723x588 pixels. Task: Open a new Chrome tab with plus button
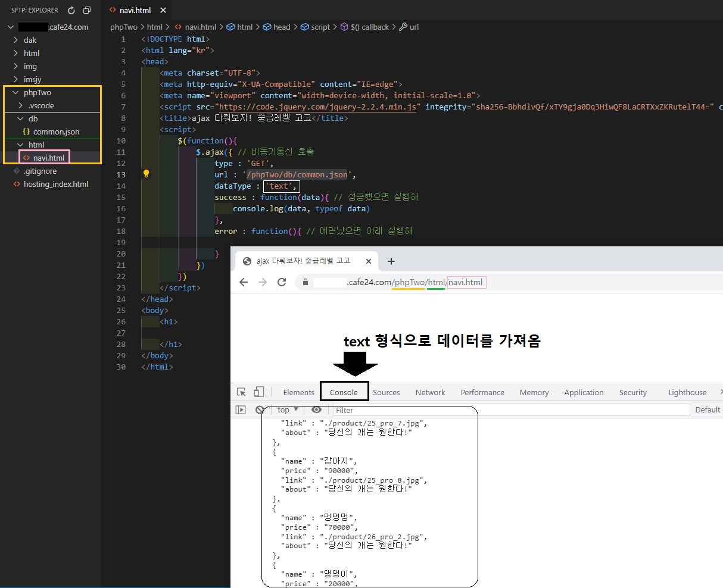[x=391, y=261]
